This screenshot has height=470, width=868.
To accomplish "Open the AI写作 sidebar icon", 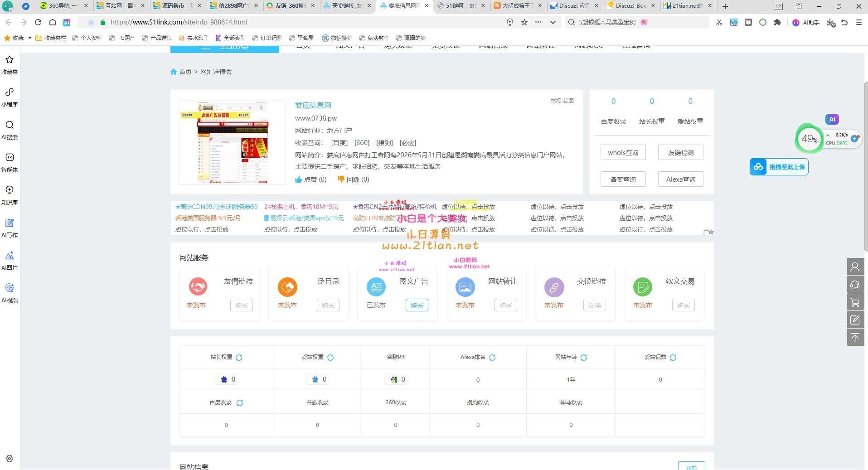I will (x=10, y=228).
